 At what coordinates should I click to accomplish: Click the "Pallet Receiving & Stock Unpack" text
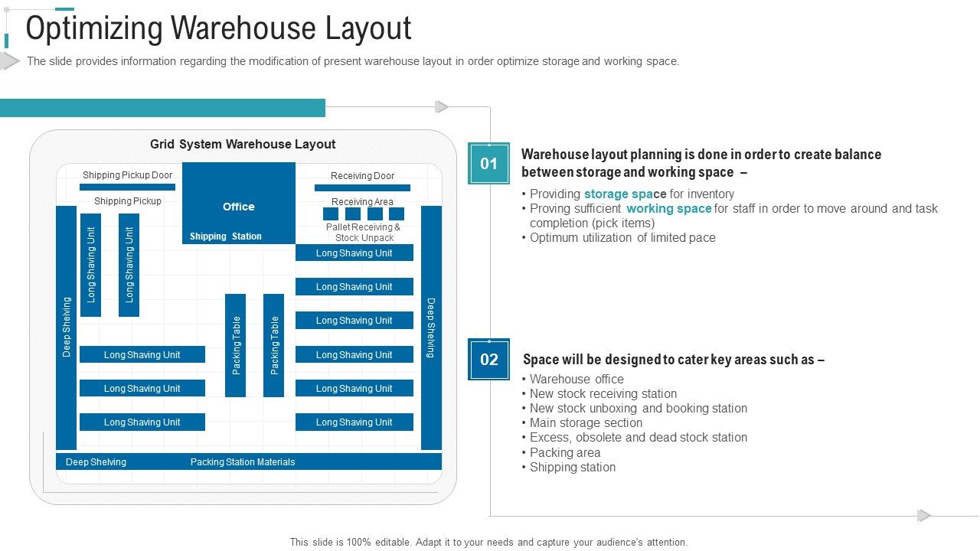[363, 233]
